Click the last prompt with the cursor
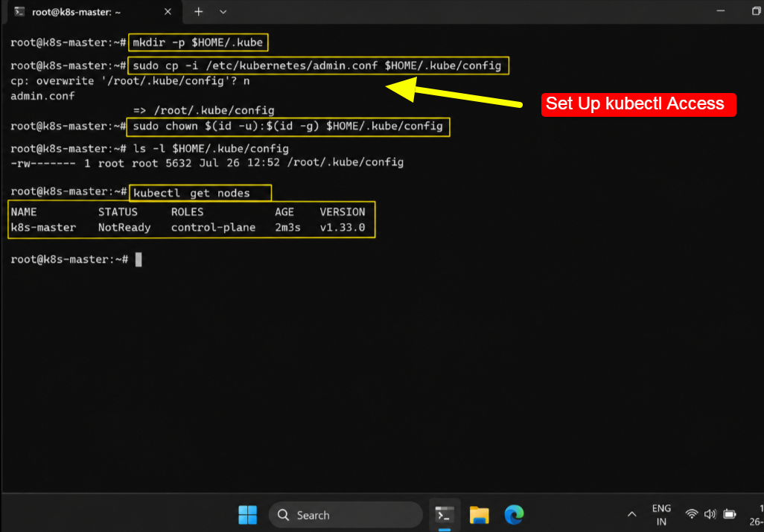 coord(76,260)
